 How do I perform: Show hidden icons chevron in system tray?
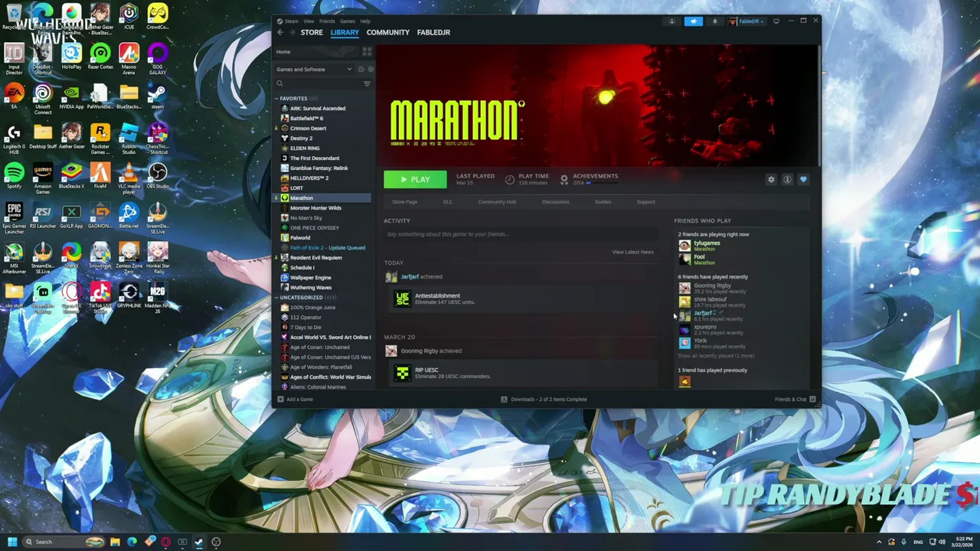(x=879, y=542)
